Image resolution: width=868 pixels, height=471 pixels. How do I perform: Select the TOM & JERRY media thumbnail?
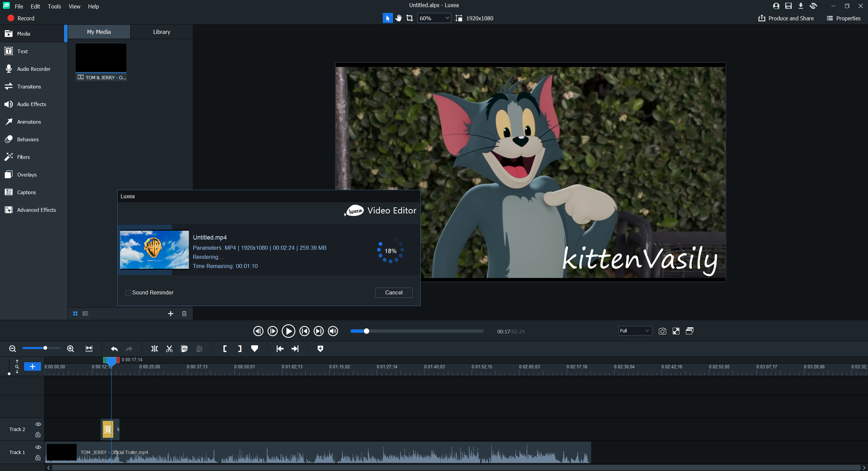click(101, 58)
